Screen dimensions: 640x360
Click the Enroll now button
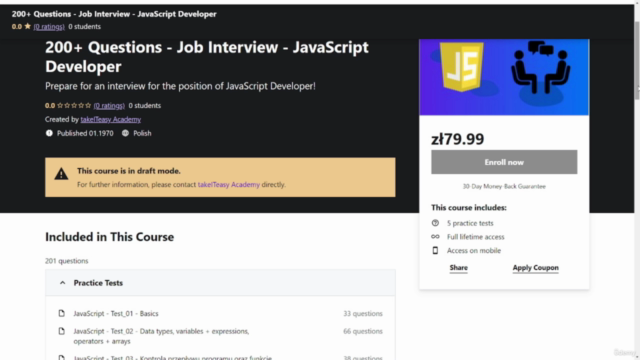click(504, 162)
